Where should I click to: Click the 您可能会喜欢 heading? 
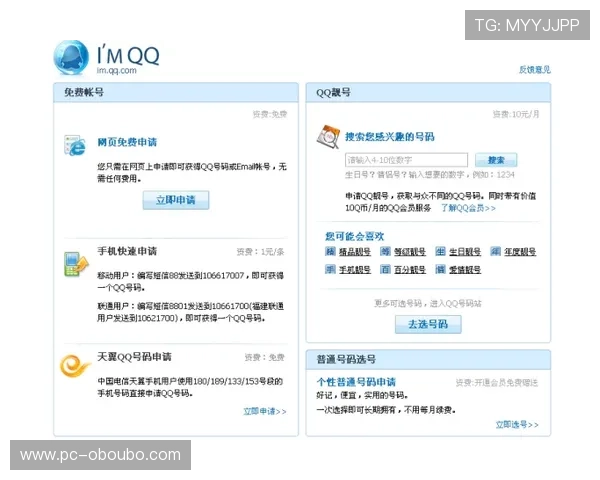(x=355, y=236)
